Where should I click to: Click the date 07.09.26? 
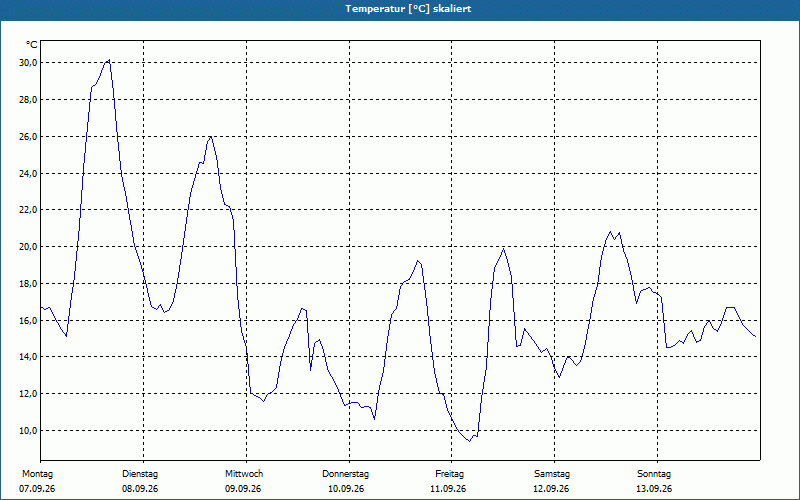coord(37,489)
